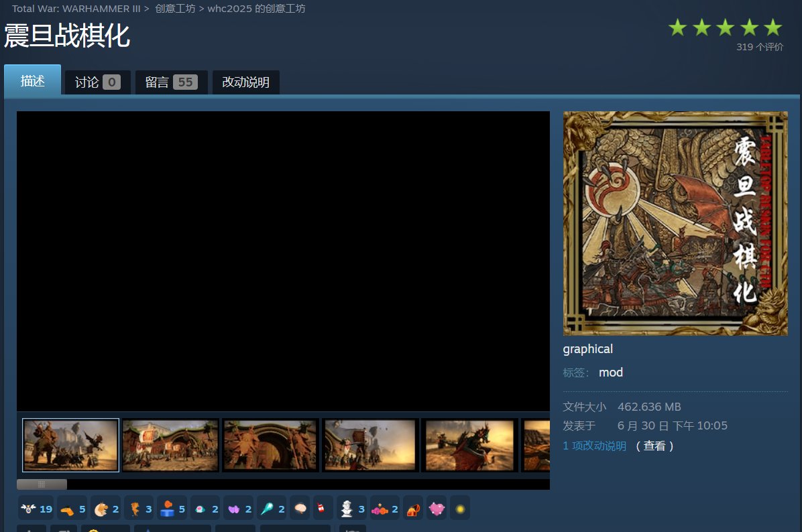
Task: Click the orange pointing hand award badge
Action: click(x=72, y=509)
